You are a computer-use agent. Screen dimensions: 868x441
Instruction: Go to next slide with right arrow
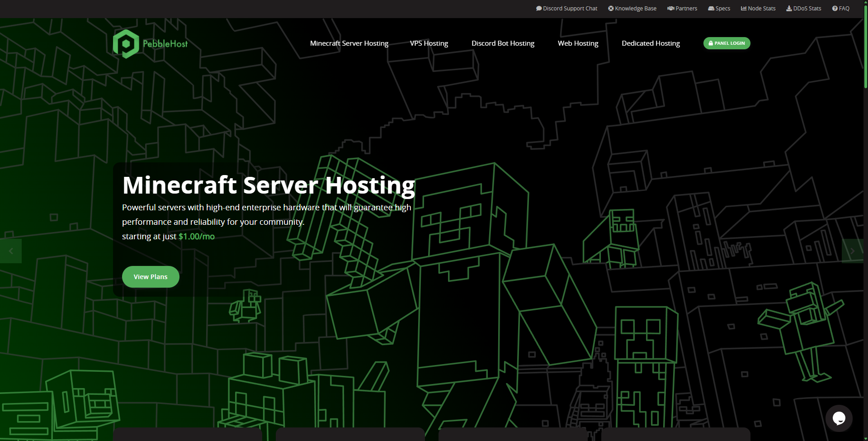(x=852, y=251)
